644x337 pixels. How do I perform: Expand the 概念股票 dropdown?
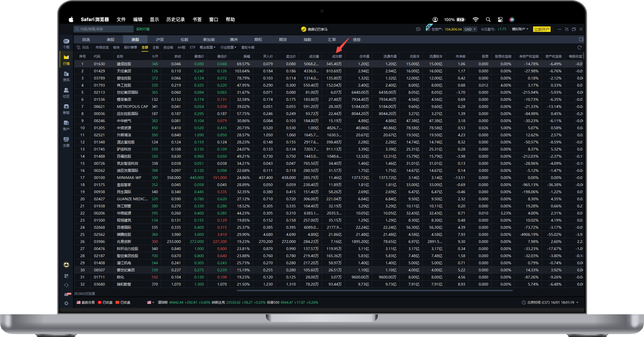pos(207,47)
